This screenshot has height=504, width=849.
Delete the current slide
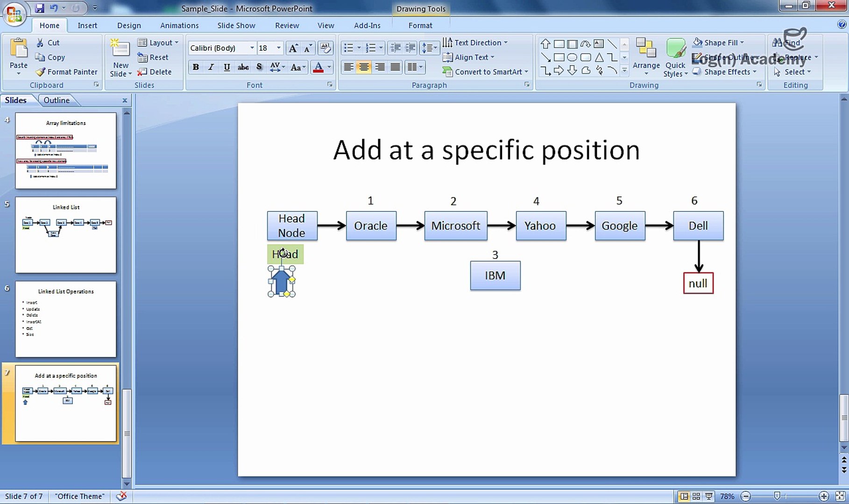pyautogui.click(x=154, y=71)
